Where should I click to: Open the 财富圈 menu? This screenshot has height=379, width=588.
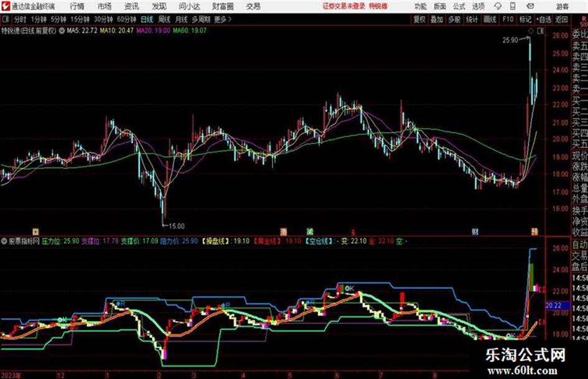point(223,6)
